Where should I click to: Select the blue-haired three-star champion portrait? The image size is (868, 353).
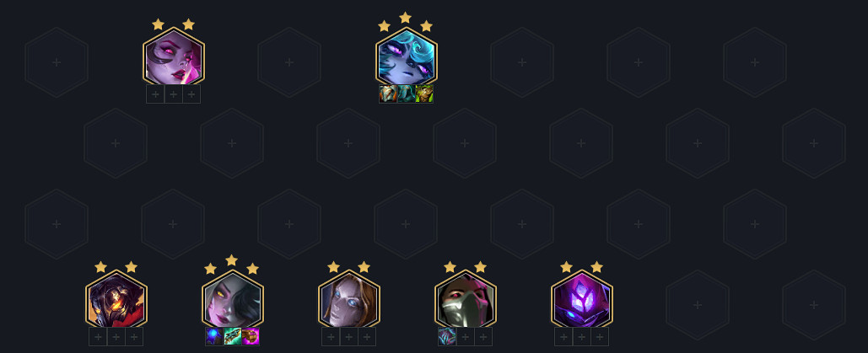407,57
